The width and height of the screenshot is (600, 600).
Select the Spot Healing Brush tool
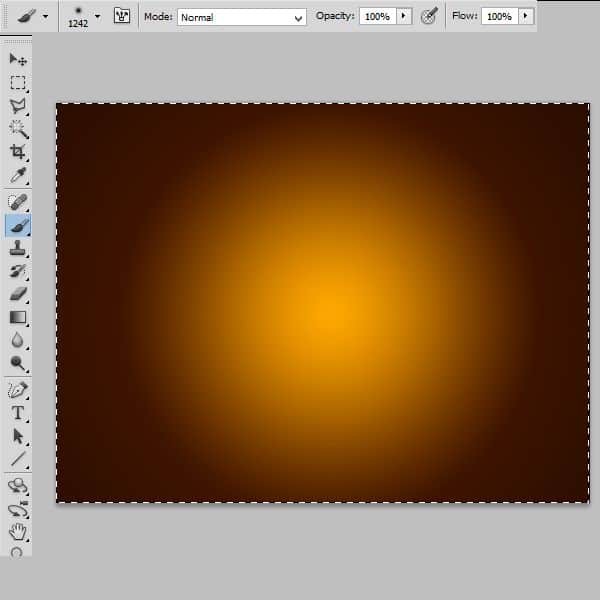click(x=18, y=202)
